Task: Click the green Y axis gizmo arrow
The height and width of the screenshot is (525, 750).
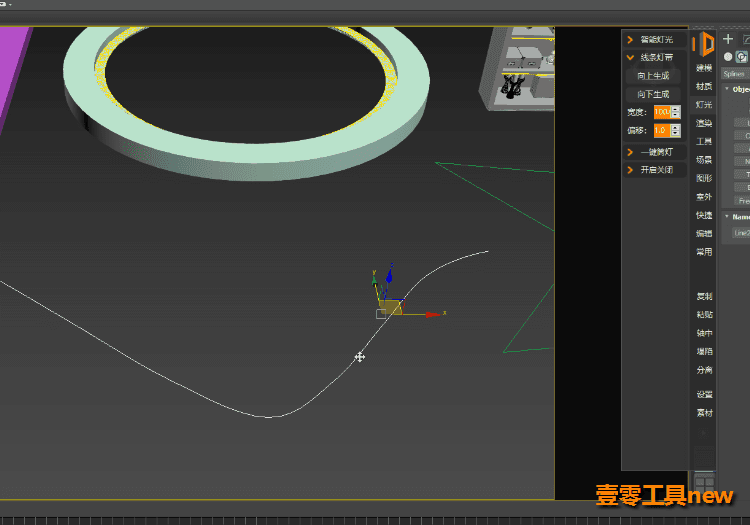Action: (x=374, y=281)
